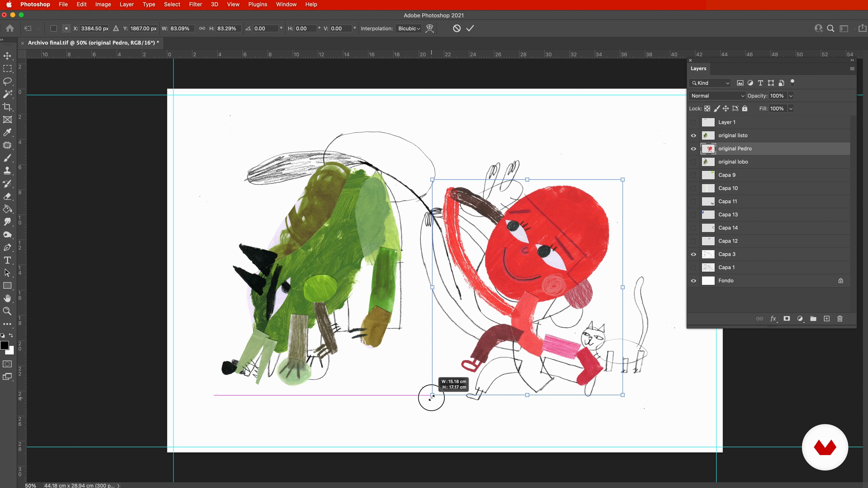Select the Zoom tool
Screen dimensions: 868x488
[x=7, y=311]
